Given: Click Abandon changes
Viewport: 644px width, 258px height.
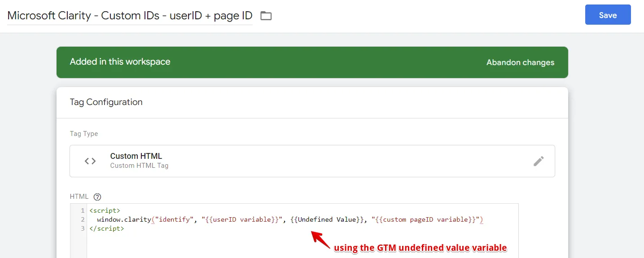Looking at the screenshot, I should pyautogui.click(x=520, y=62).
